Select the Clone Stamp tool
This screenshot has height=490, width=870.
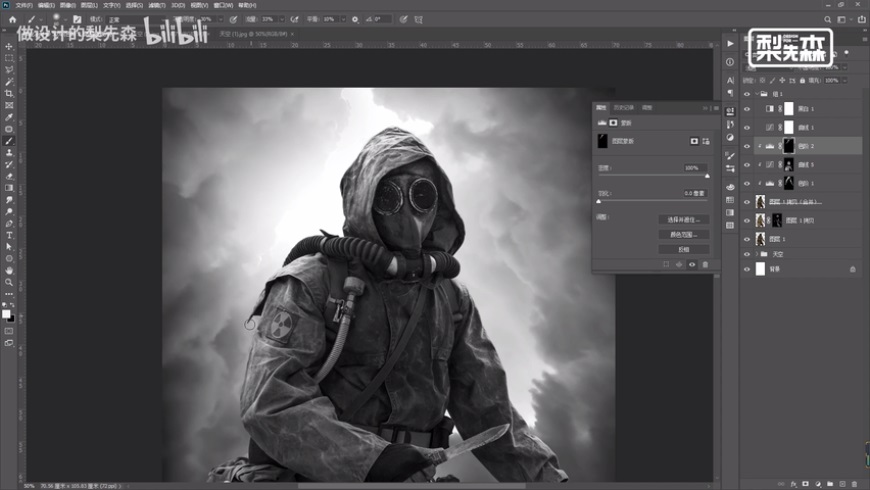(x=9, y=153)
